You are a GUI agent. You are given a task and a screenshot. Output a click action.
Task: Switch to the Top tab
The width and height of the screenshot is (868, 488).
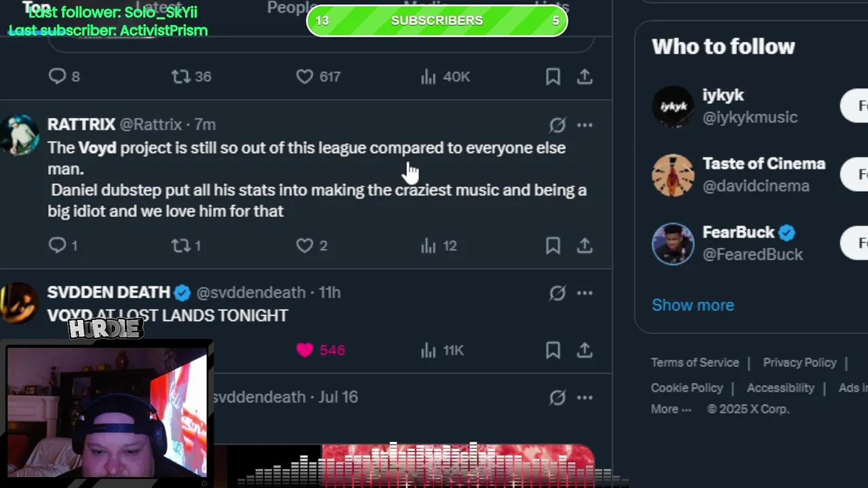coord(37,7)
